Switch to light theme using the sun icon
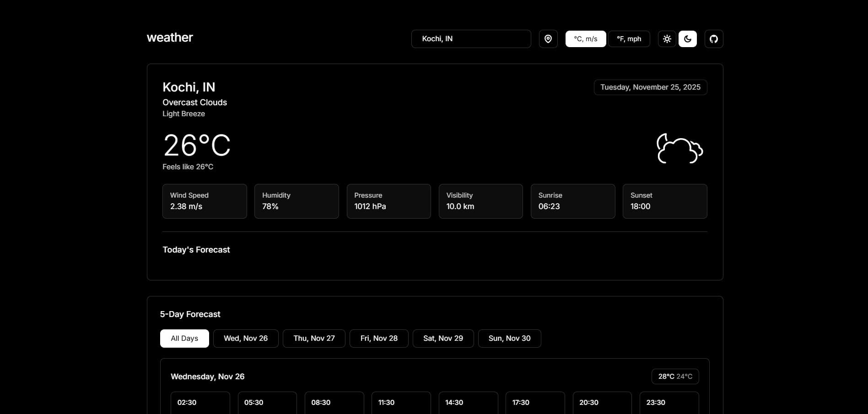Viewport: 868px width, 414px height. (x=667, y=39)
